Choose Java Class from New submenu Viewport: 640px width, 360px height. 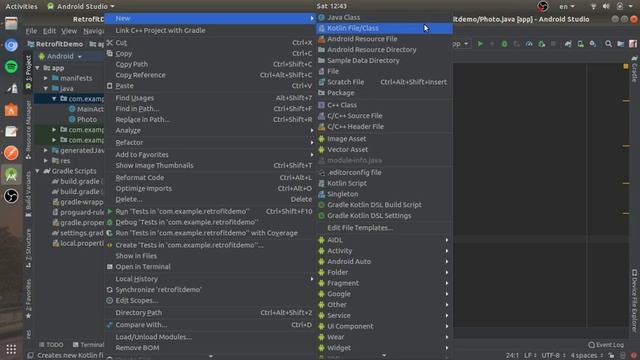click(384, 17)
